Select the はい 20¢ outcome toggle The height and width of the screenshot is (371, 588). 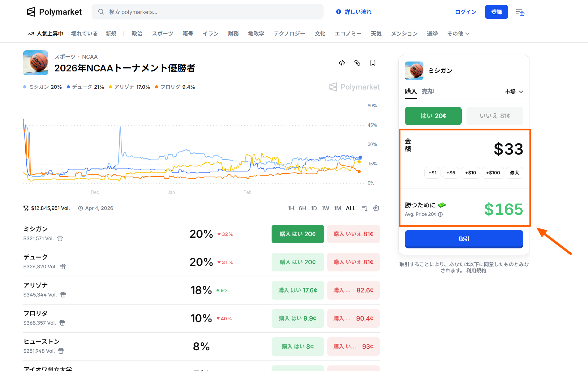433,116
